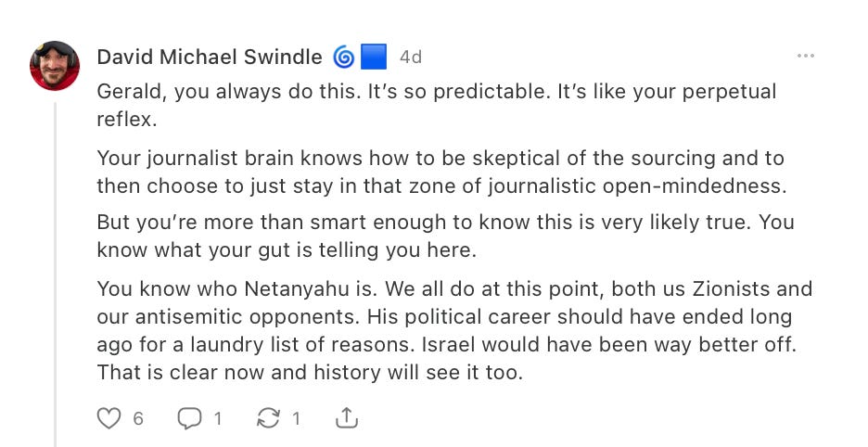868x447 pixels.
Task: Click the paragraph starting "Gerald, you always"
Action: coord(437,105)
